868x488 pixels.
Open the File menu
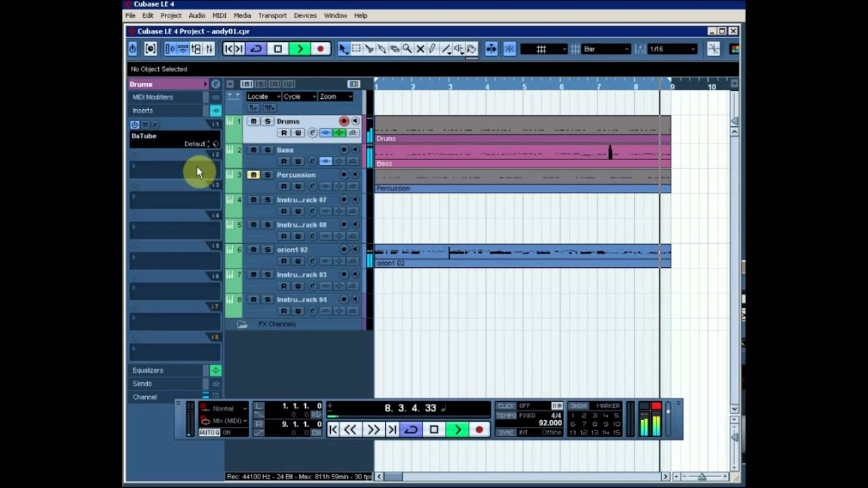point(130,16)
